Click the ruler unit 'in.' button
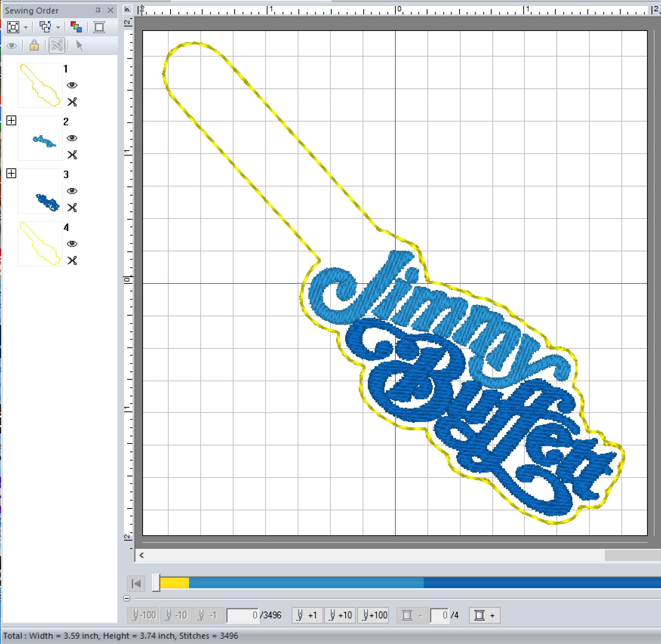The width and height of the screenshot is (661, 644). 128,9
